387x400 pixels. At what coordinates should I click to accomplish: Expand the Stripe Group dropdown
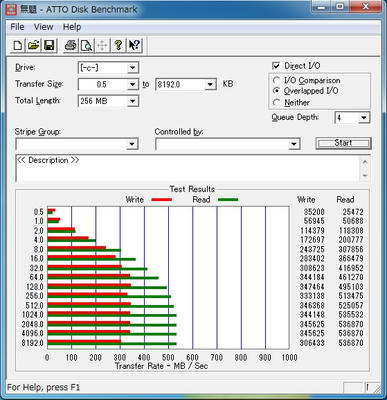pyautogui.click(x=132, y=144)
